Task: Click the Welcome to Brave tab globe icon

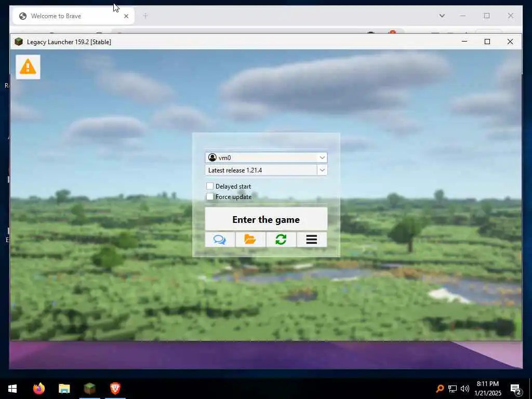Action: 23,16
